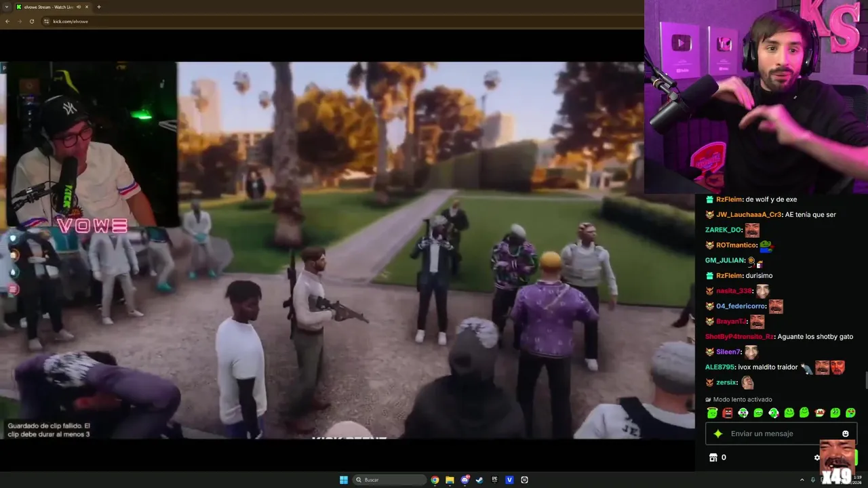This screenshot has height=488, width=868.
Task: Expand the system tray hidden icons chevron
Action: 802,480
